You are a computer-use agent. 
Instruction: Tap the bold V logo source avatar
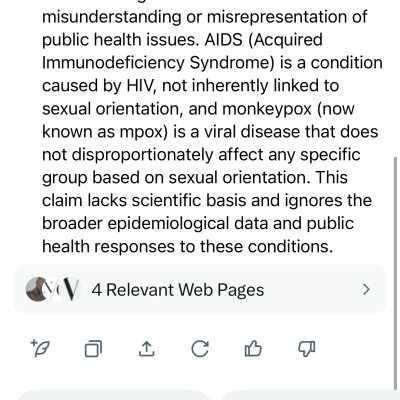71,289
